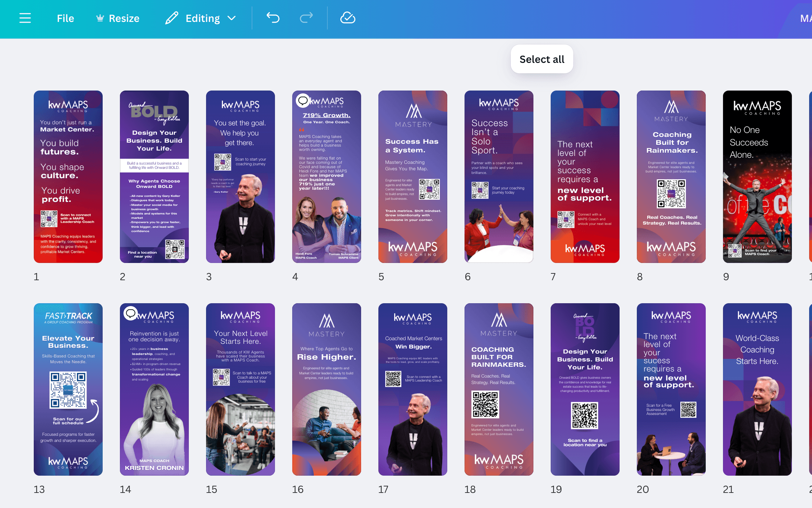The image size is (812, 508).
Task: Select page 13 FastTrack thumbnail
Action: [x=68, y=389]
